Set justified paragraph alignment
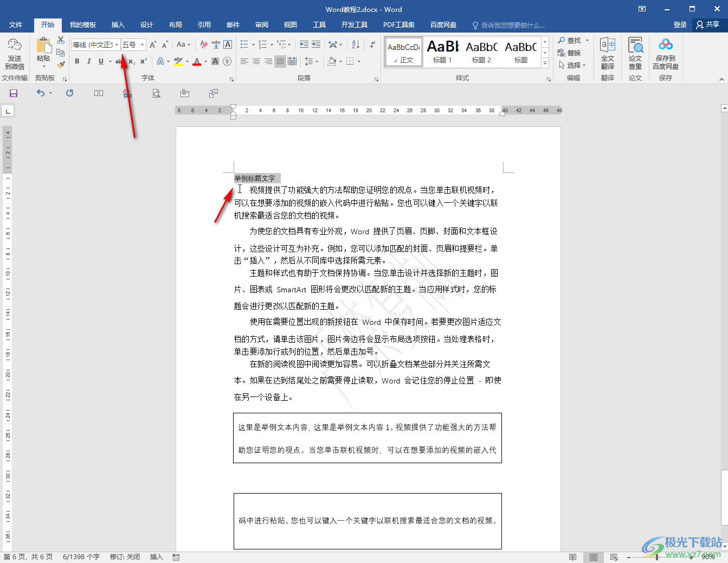This screenshot has width=728, height=563. tap(280, 61)
